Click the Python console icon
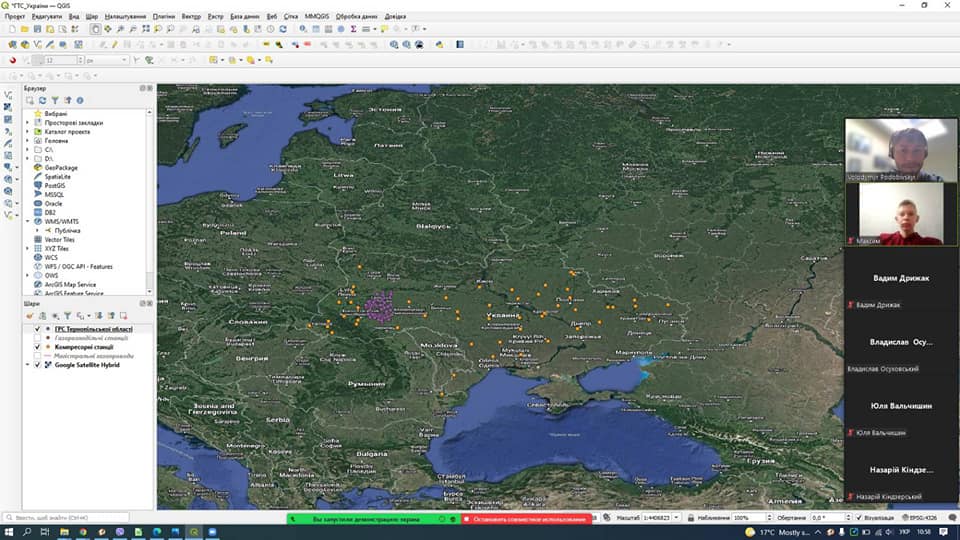Image resolution: width=960 pixels, height=540 pixels. (x=440, y=45)
